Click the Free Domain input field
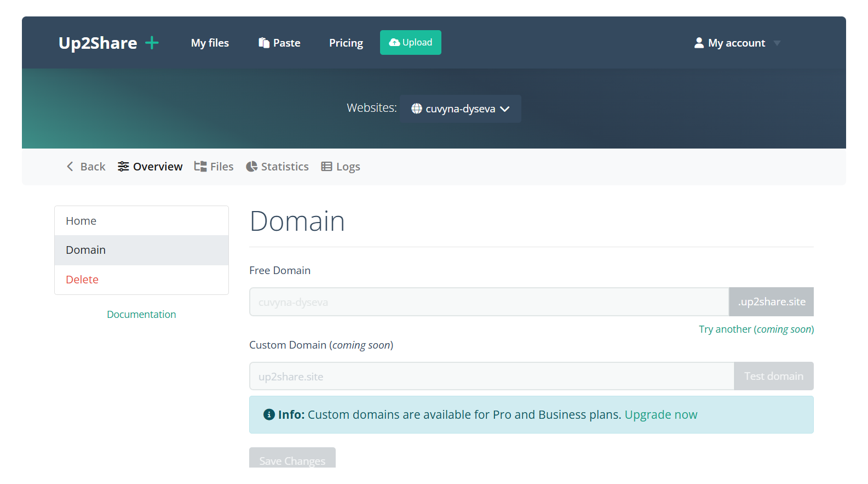The height and width of the screenshot is (484, 868). tap(489, 302)
